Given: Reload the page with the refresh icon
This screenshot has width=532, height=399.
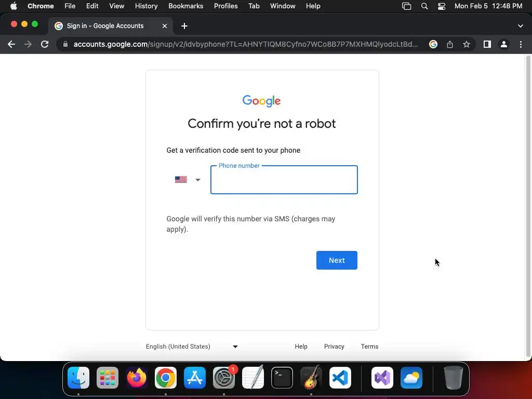Looking at the screenshot, I should coord(45,44).
